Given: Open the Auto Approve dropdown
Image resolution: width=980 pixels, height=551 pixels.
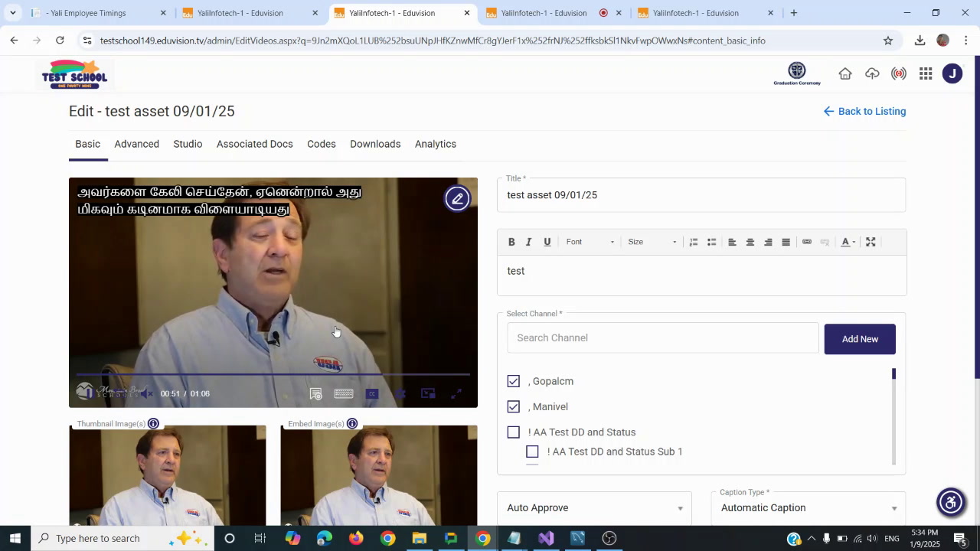Looking at the screenshot, I should [x=594, y=507].
